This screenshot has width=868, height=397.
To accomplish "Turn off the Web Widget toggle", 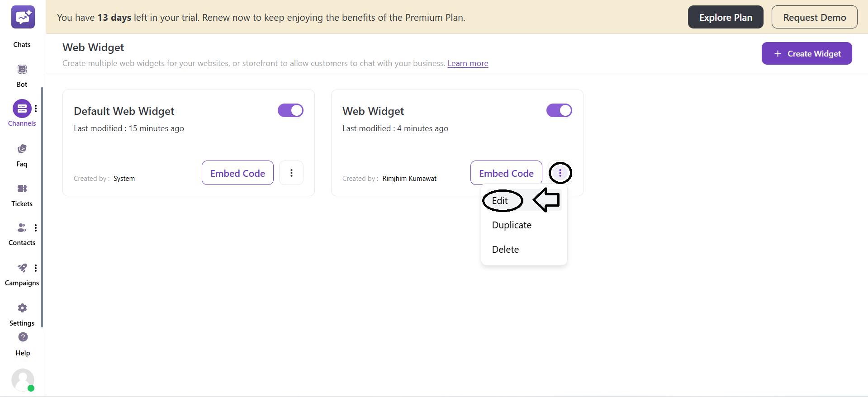I will (x=559, y=110).
